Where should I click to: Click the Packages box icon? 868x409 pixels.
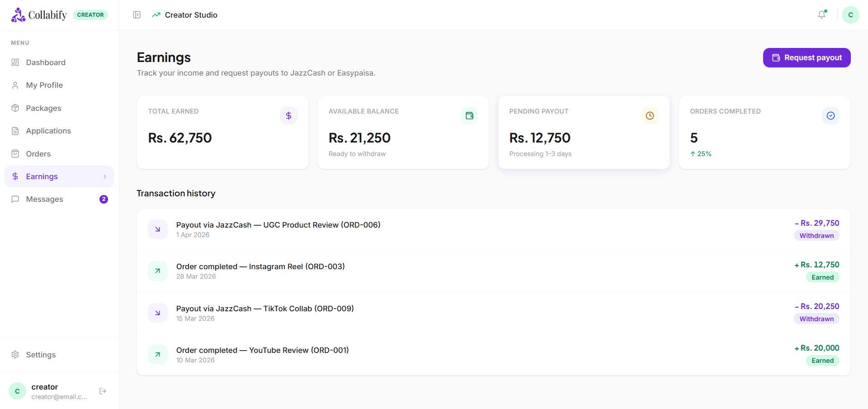click(15, 108)
